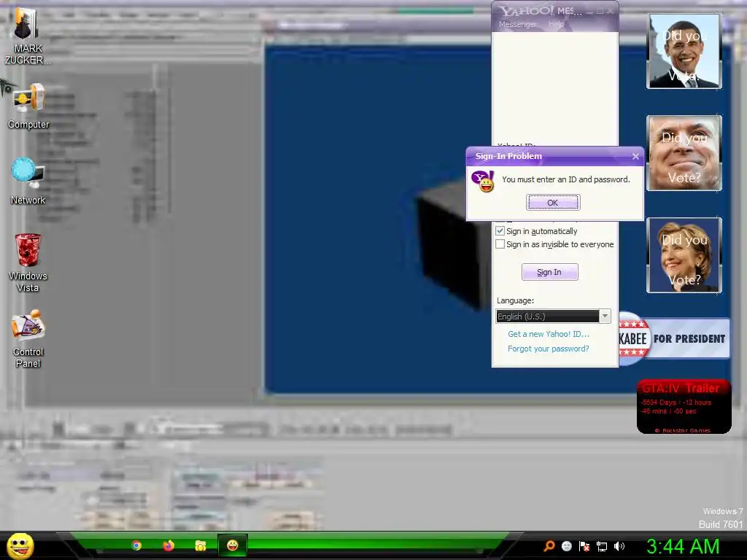The image size is (747, 560).
Task: Follow the Get a new Yahoo! ID link
Action: pos(549,334)
